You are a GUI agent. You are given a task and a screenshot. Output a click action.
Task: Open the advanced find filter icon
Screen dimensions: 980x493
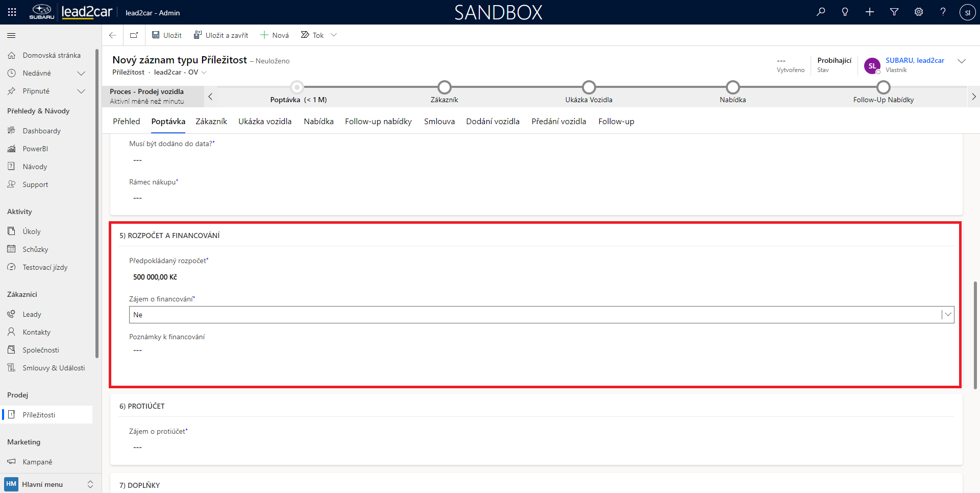pyautogui.click(x=894, y=12)
